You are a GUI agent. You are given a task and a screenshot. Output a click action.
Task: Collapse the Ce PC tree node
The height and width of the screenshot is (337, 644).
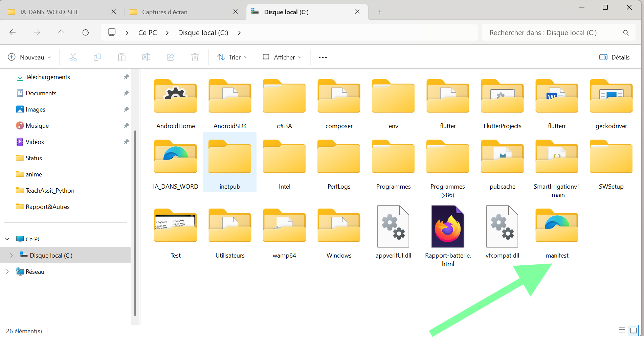pos(7,239)
